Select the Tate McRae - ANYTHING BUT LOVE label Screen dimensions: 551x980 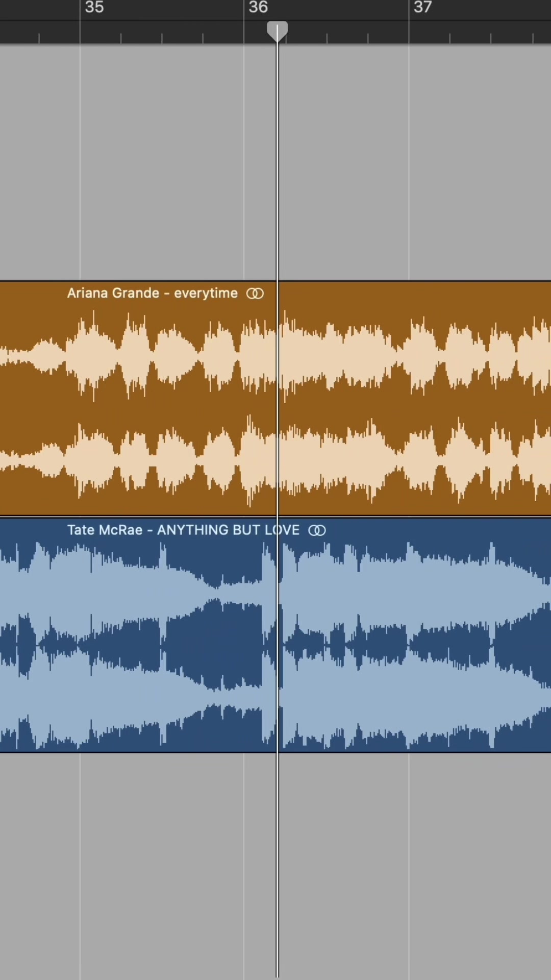pyautogui.click(x=184, y=530)
